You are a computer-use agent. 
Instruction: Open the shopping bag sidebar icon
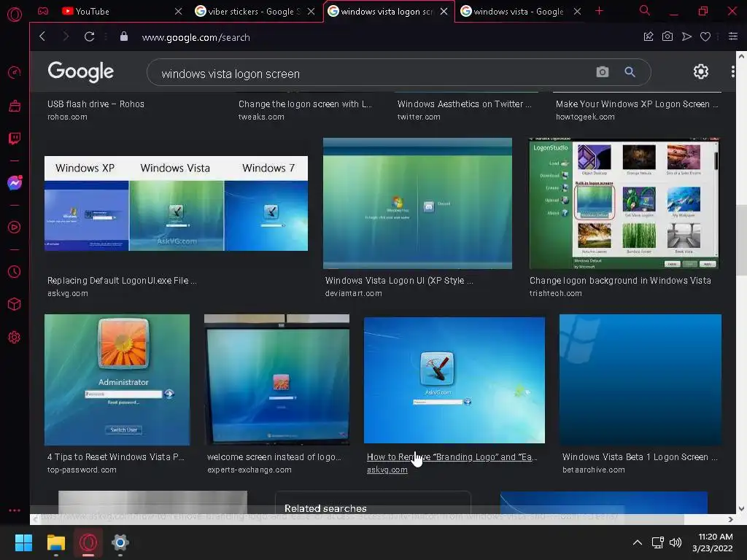15,106
